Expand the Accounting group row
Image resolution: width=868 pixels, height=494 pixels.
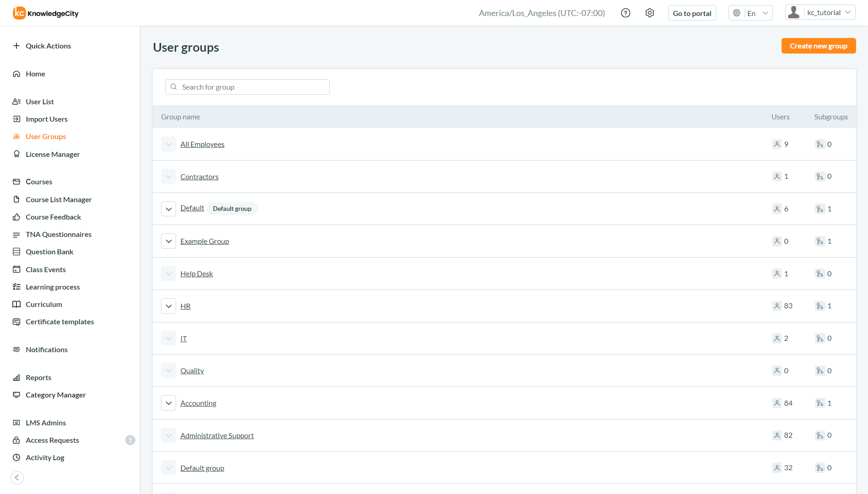[168, 403]
